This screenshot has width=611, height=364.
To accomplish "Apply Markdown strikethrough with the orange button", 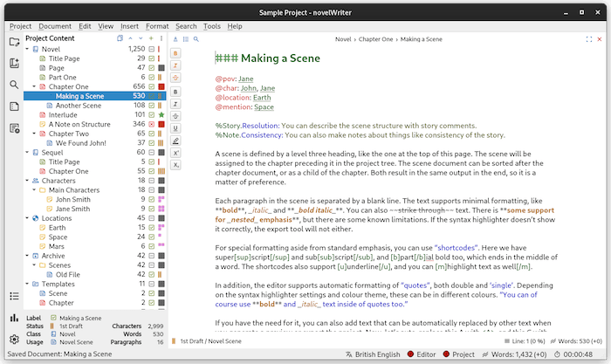I will tap(175, 77).
